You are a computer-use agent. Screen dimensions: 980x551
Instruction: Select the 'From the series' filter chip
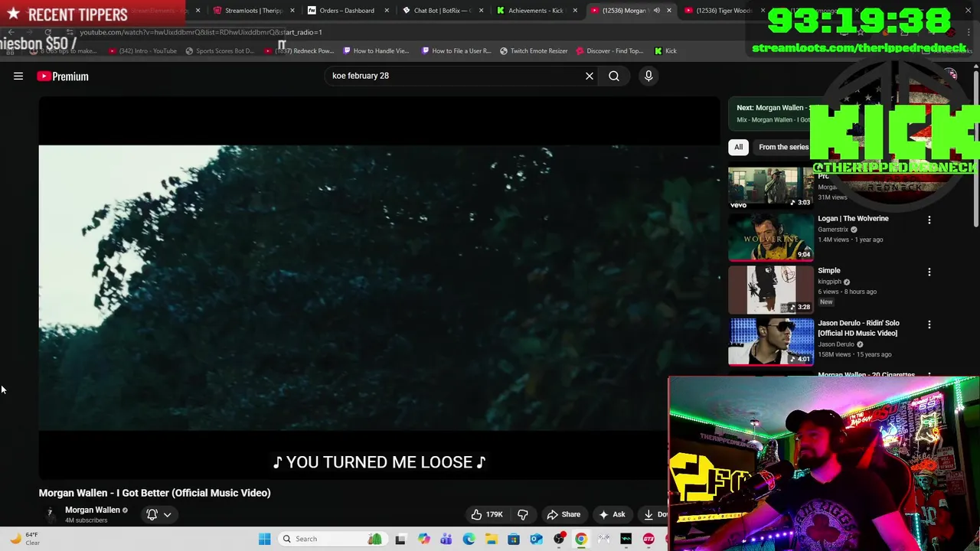pos(783,147)
